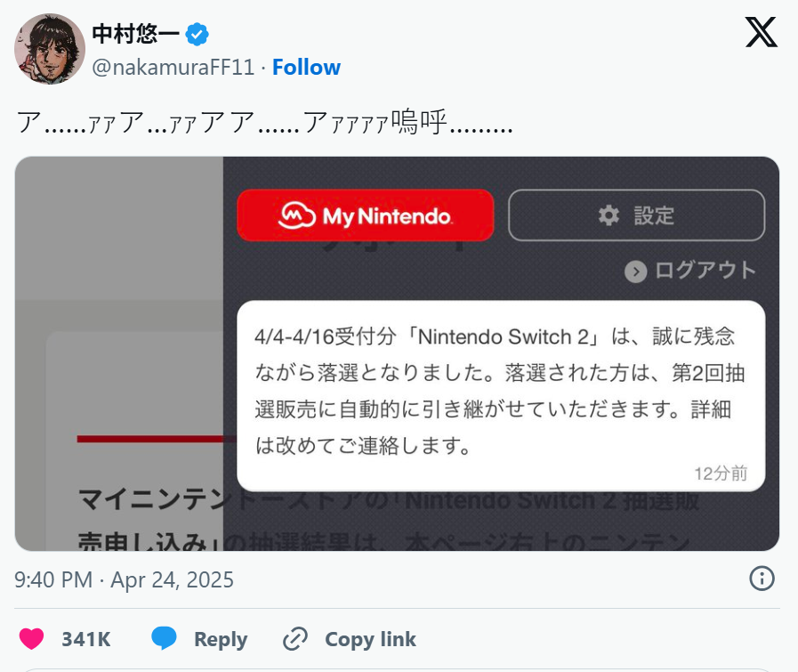Click the reply speech bubble icon

[x=165, y=639]
